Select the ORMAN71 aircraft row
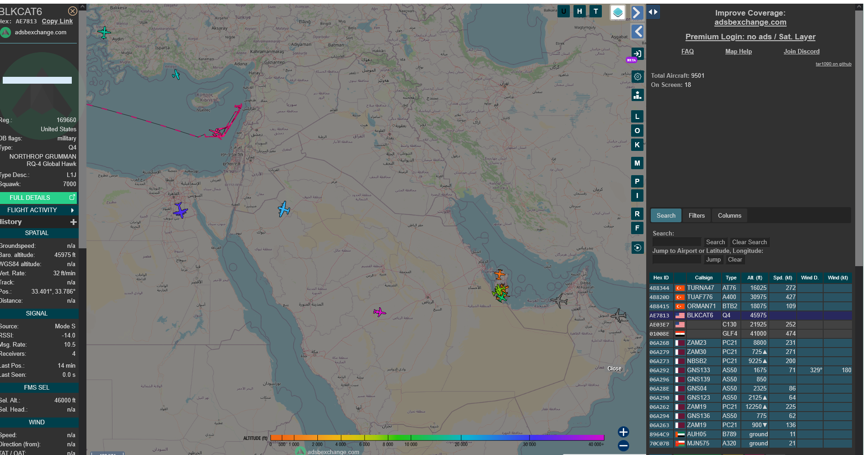Screen dimensions: 868x455 (x=750, y=306)
